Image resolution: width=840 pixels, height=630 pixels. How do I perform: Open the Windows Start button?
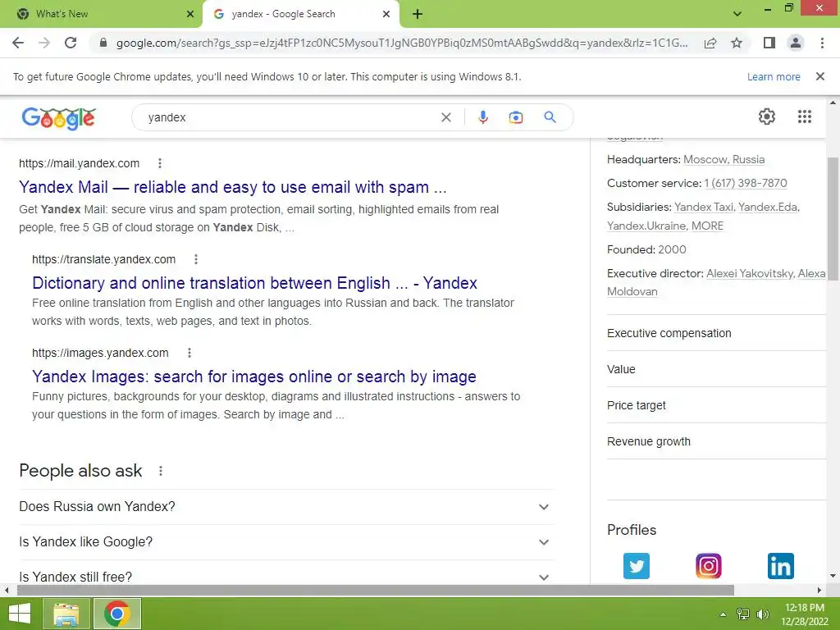pyautogui.click(x=20, y=614)
